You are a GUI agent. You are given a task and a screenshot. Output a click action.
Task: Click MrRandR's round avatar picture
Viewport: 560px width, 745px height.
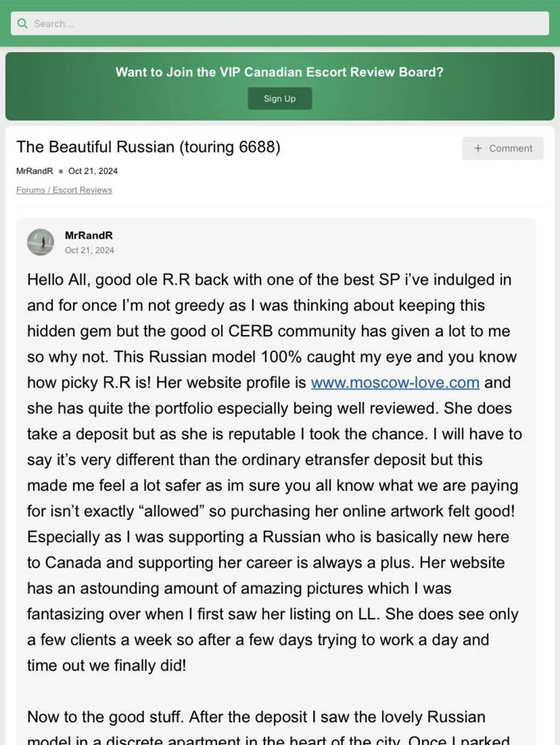(41, 242)
